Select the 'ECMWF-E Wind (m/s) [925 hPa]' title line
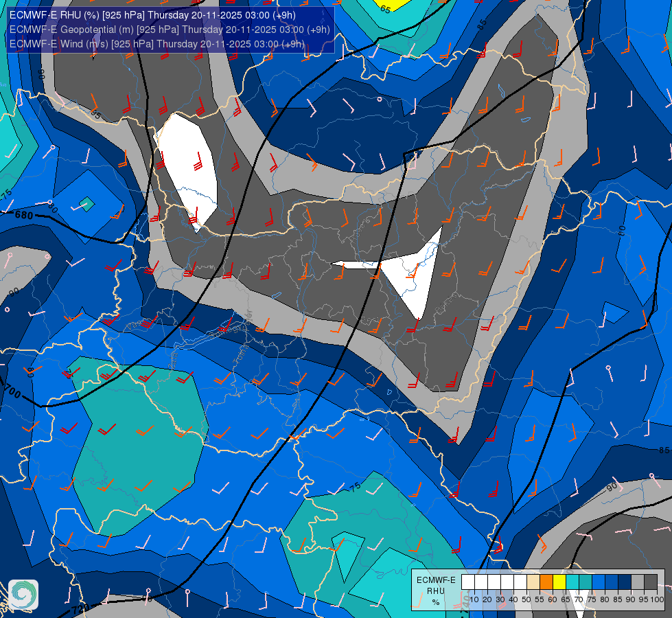This screenshot has width=672, height=618. coord(157,44)
